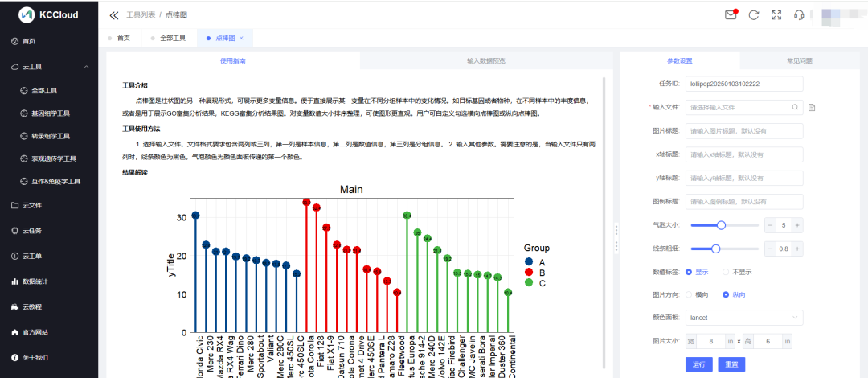Open the customer service headset icon
The width and height of the screenshot is (868, 378).
[799, 15]
